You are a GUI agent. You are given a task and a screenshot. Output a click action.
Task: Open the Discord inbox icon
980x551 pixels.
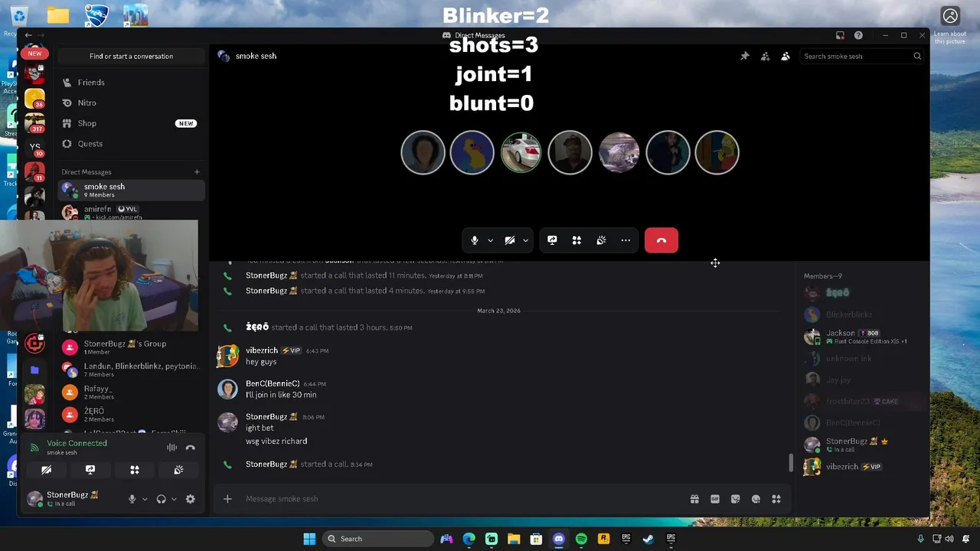click(840, 35)
